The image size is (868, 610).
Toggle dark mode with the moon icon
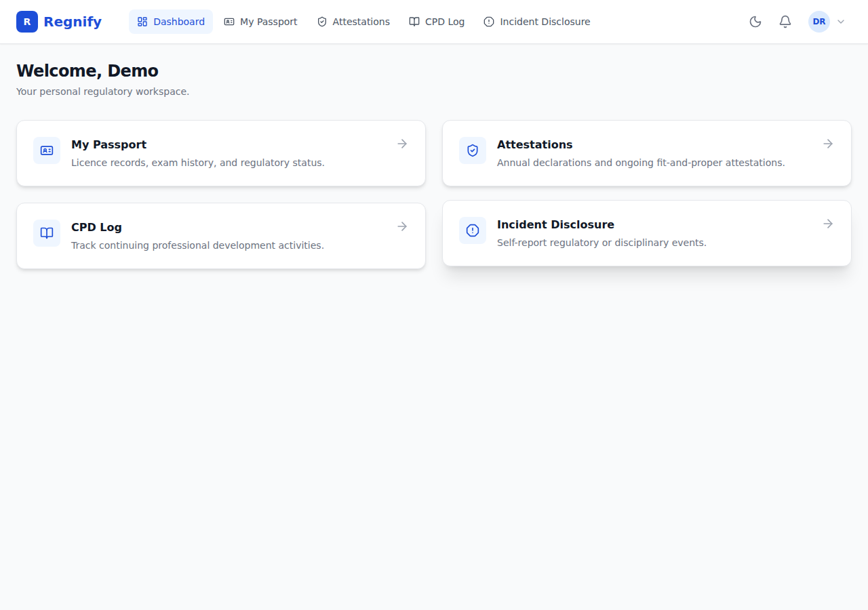point(755,22)
